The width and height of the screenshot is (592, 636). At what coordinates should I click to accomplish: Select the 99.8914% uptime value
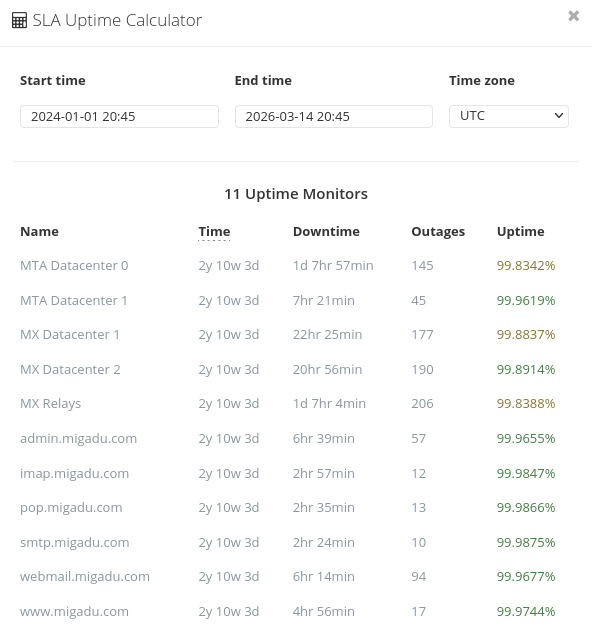pos(526,370)
